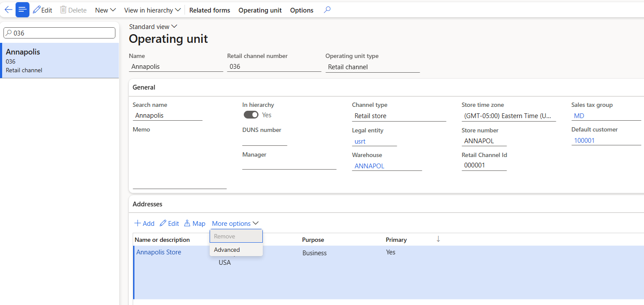The image size is (644, 305).
Task: Select Annapolis record in the list pane
Action: point(60,61)
